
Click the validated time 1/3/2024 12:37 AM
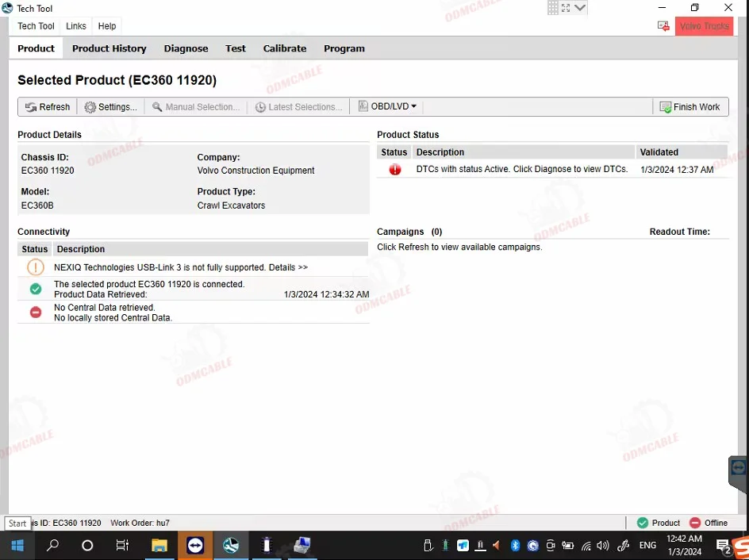[677, 170]
